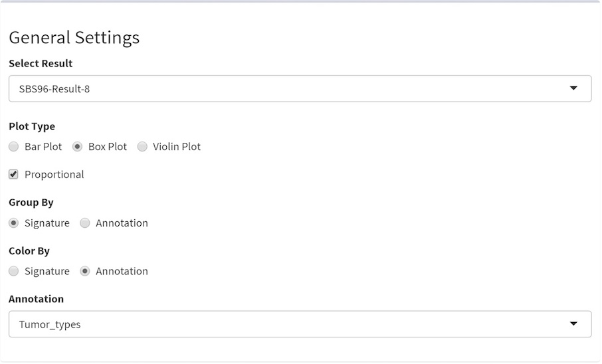This screenshot has width=602, height=364.
Task: Click the arrow icon of Annotation dropdown
Action: click(573, 324)
